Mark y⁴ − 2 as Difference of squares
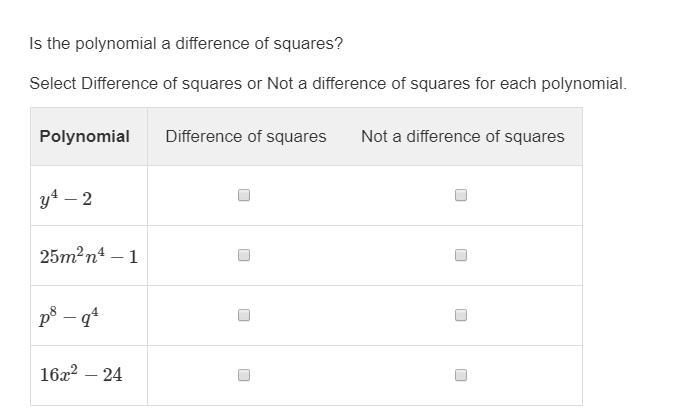Viewport: 690px width, 415px height. click(244, 196)
